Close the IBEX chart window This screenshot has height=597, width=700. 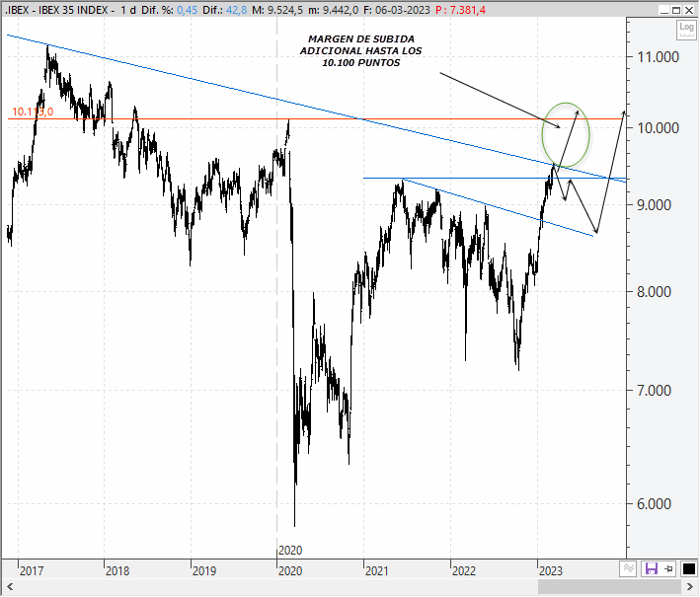[x=689, y=10]
